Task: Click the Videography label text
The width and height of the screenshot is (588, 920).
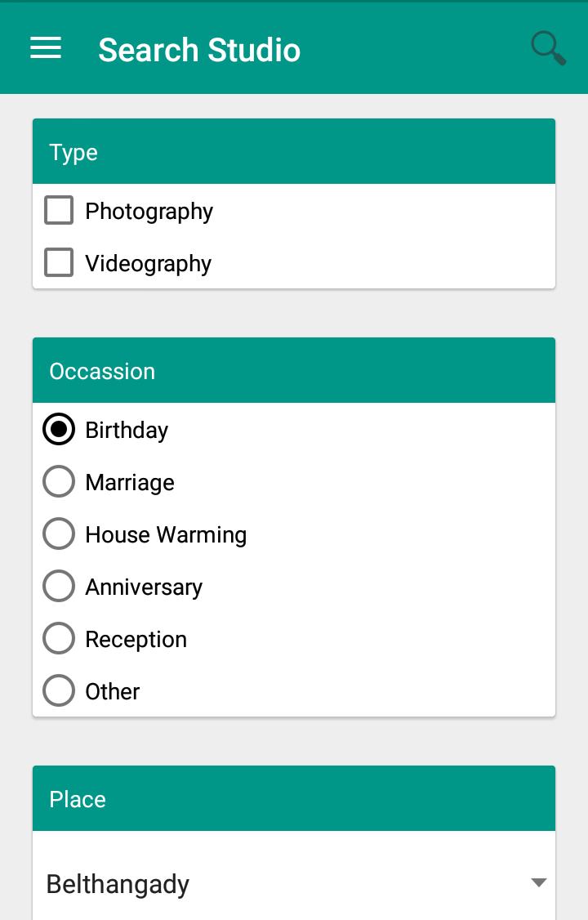Action: pyautogui.click(x=148, y=264)
